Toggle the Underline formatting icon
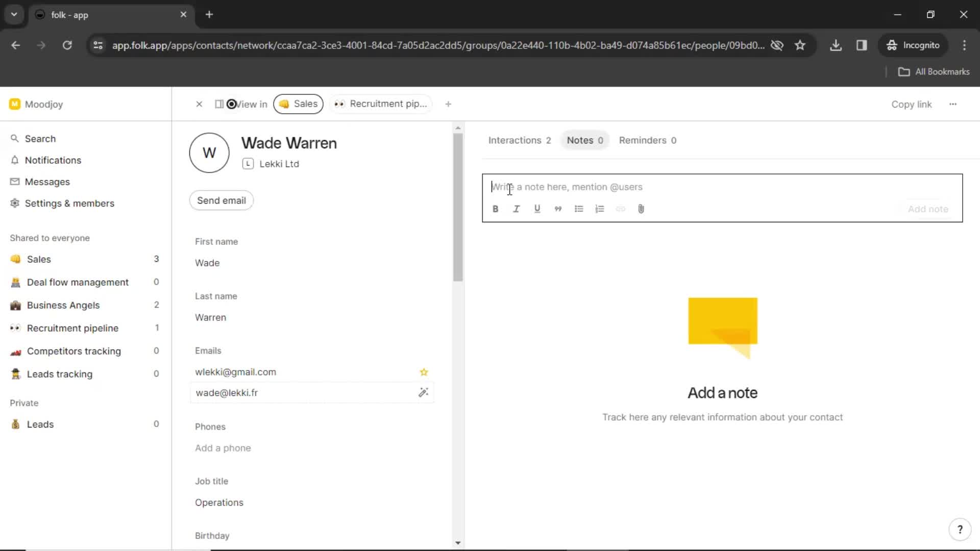 pos(536,209)
